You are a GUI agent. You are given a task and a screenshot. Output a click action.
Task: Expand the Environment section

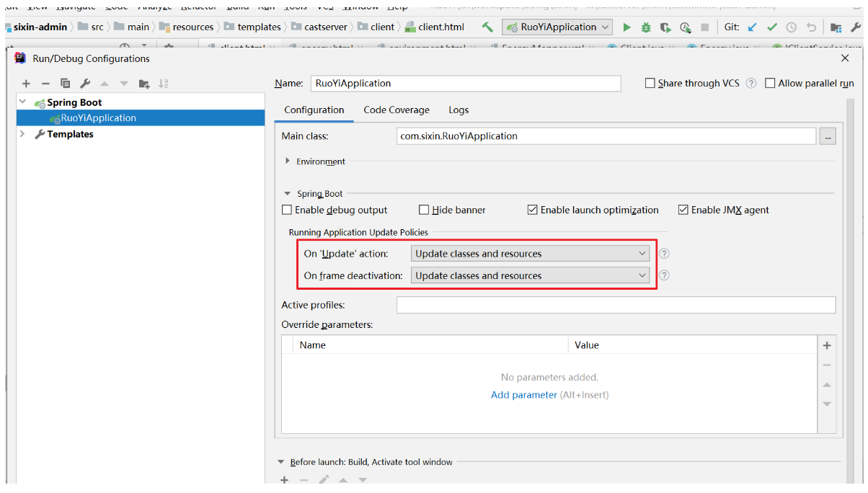pyautogui.click(x=288, y=161)
